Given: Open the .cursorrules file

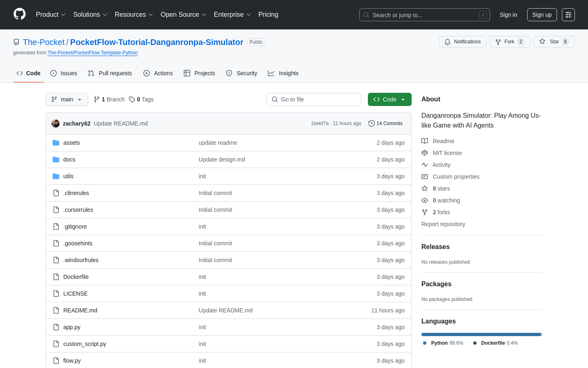Looking at the screenshot, I should point(78,210).
